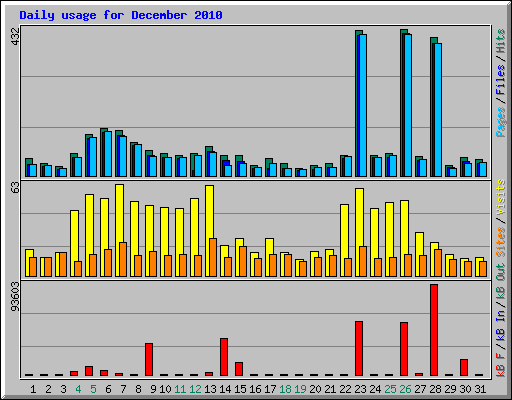Select the red kB bar for day 5
Viewport: 512px width, 400px height.
click(89, 371)
